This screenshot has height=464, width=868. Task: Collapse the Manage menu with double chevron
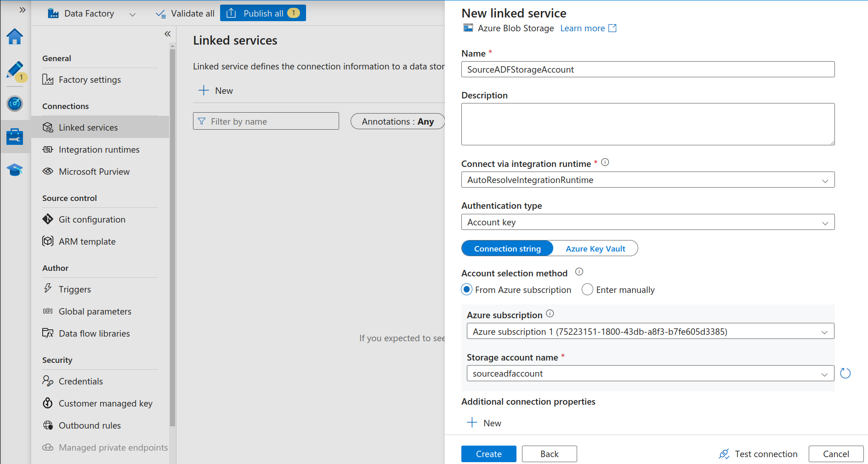pyautogui.click(x=167, y=34)
